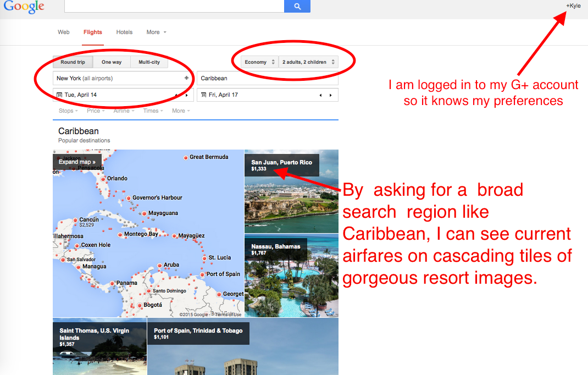
Task: Select the Round trip option
Action: pos(73,62)
